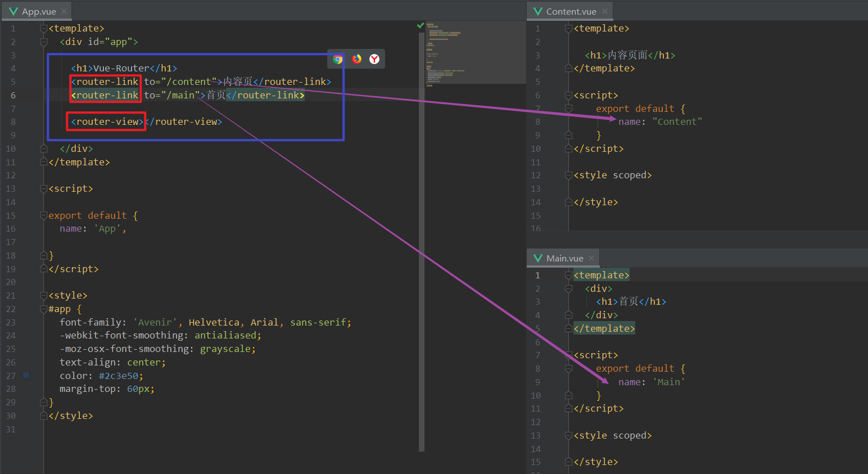This screenshot has width=868, height=474.
Task: Open in Yandex browser icon
Action: pos(374,59)
